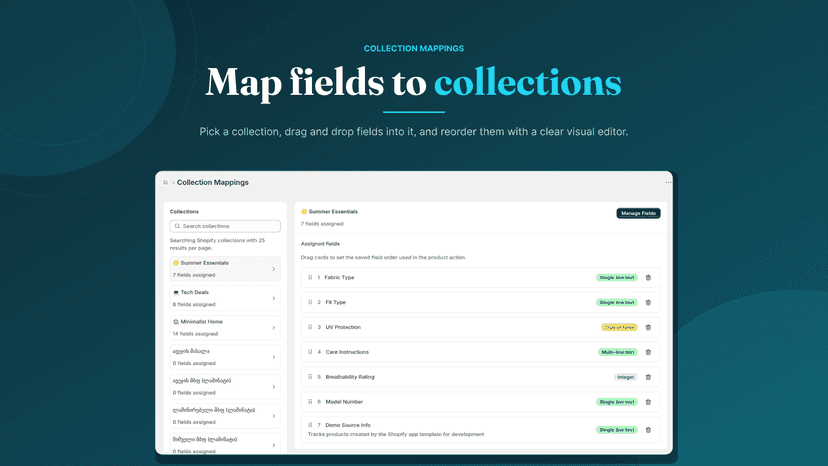Grab the UV Protection drag handle
The height and width of the screenshot is (466, 828).
[310, 327]
